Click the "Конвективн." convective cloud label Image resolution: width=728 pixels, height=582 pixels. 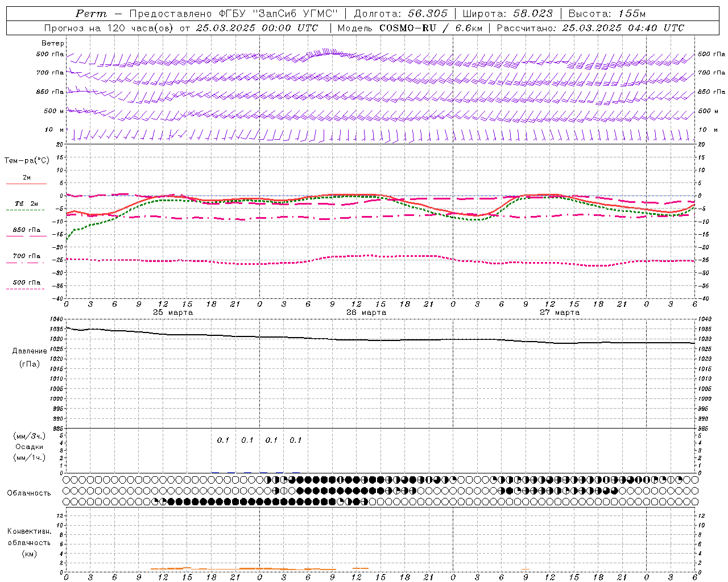pos(29,531)
